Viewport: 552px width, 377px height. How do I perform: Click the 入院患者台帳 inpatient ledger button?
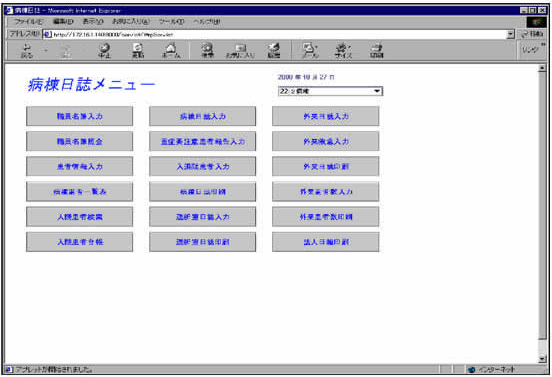tap(80, 242)
